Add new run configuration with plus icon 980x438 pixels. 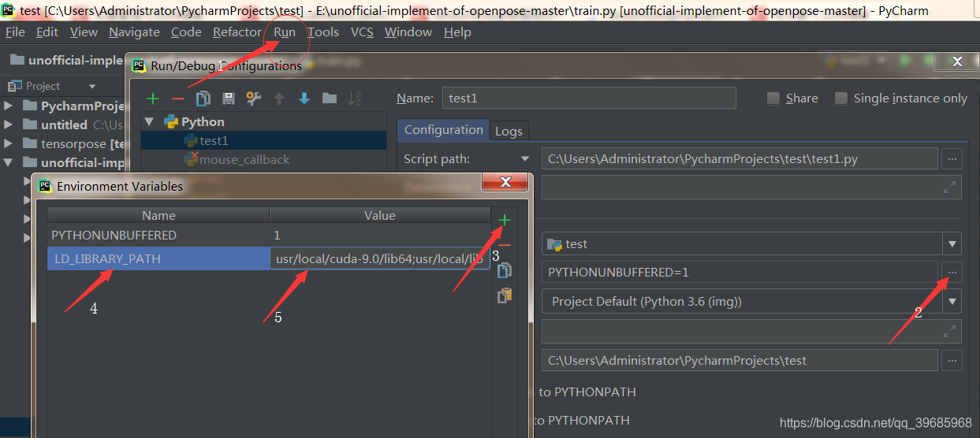coord(153,98)
